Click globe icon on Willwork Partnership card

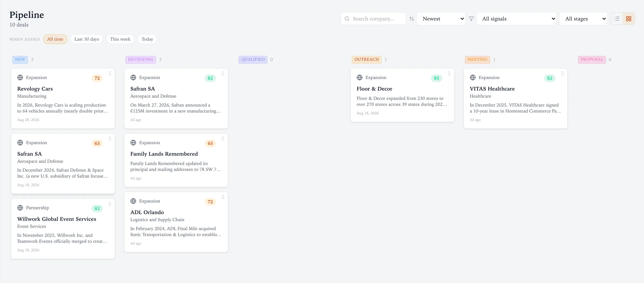[x=20, y=208]
